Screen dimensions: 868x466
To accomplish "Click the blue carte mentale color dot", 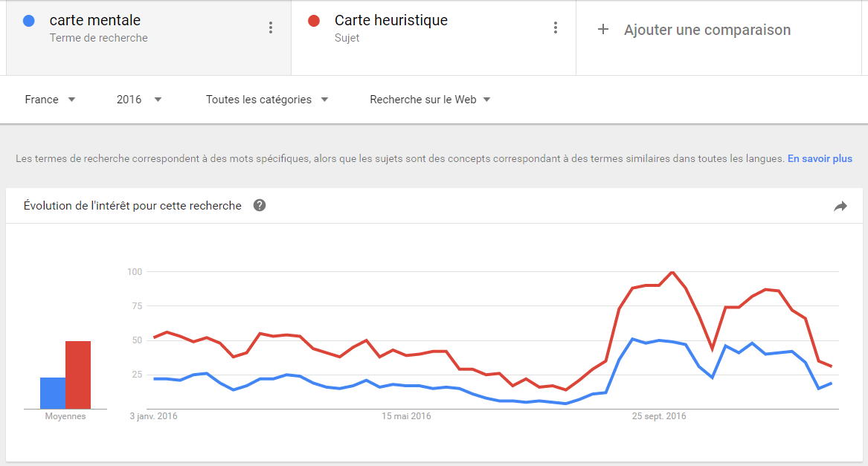I will pos(29,21).
